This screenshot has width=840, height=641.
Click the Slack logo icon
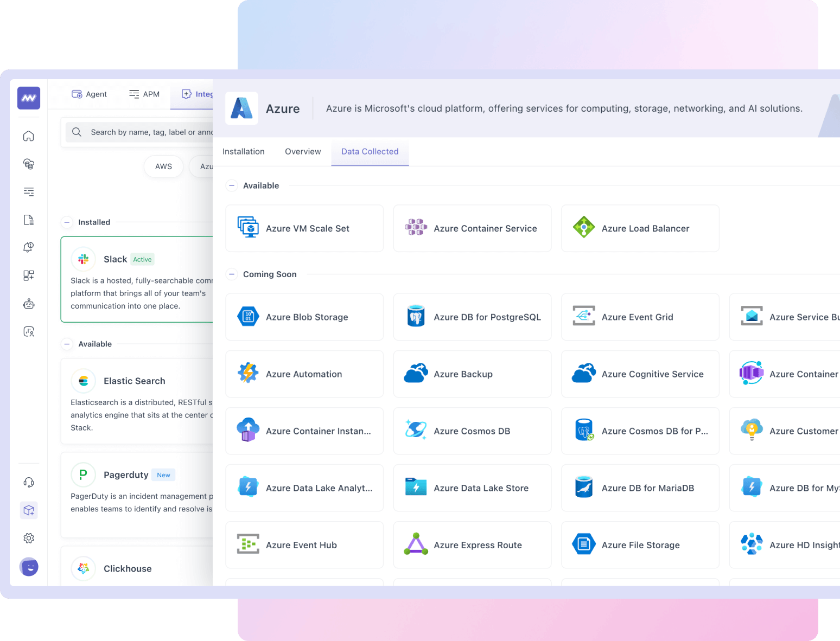[84, 259]
